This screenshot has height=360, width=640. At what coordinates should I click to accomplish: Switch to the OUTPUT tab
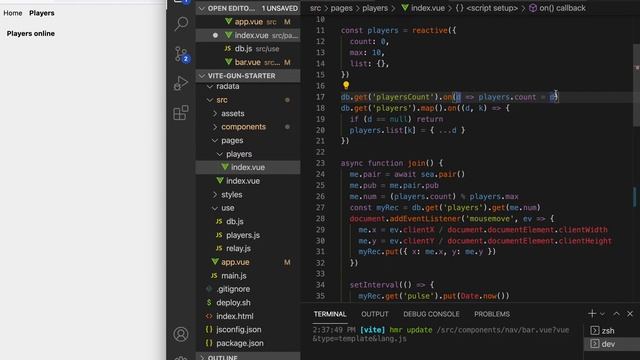pyautogui.click(x=375, y=314)
